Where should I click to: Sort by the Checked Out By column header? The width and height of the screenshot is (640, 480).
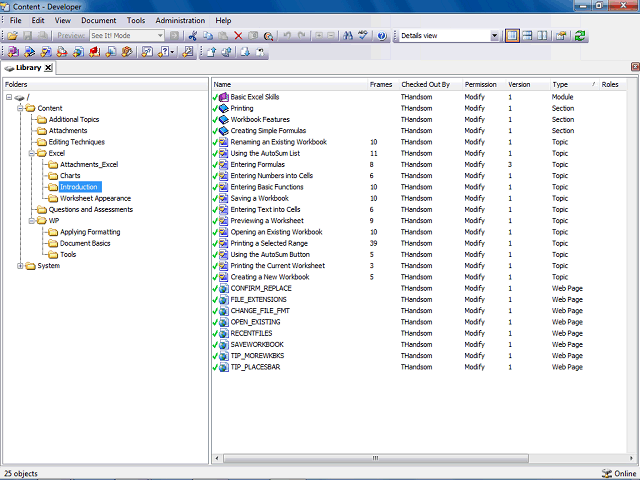(431, 84)
